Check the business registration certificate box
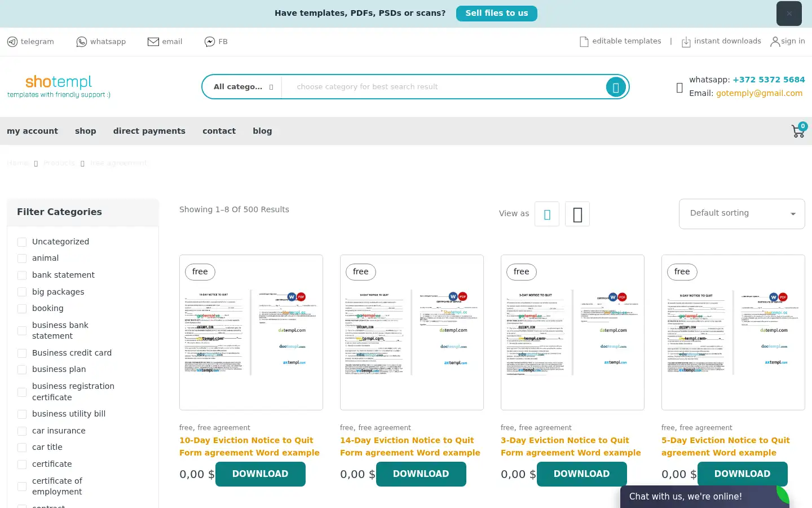Image resolution: width=812 pixels, height=508 pixels. (22, 392)
